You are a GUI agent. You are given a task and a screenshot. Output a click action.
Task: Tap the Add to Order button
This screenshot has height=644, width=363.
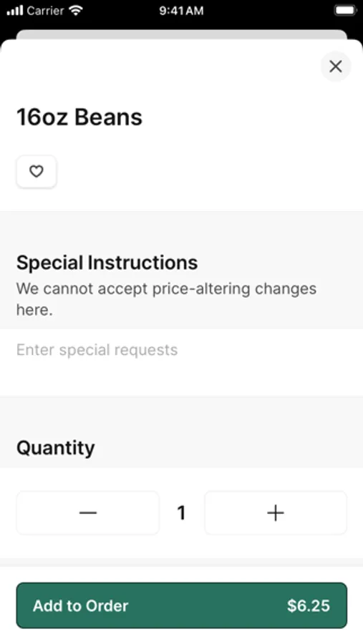click(x=181, y=605)
